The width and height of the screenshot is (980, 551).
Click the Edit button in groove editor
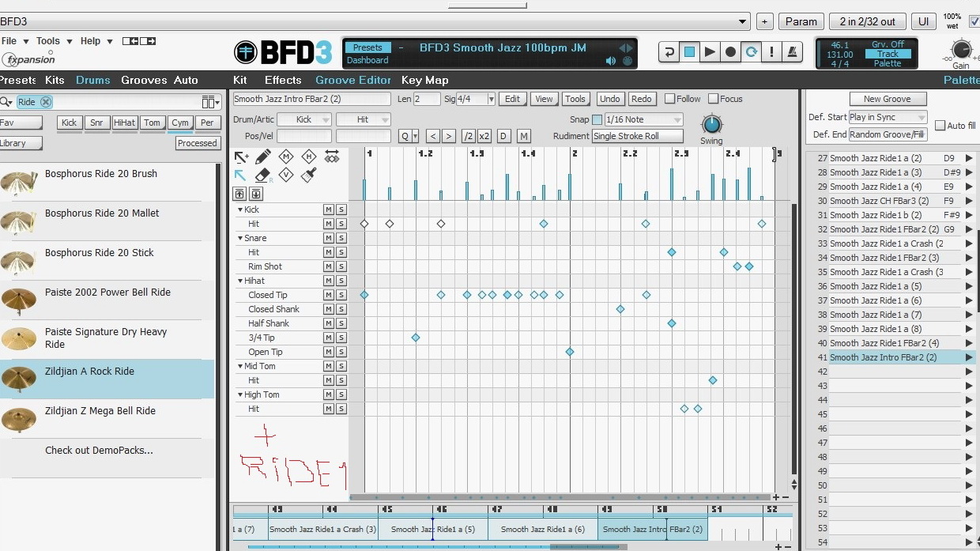[x=512, y=99]
